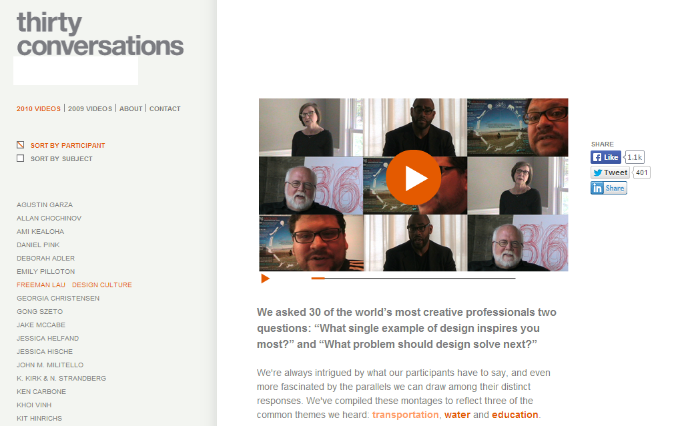Toggle the Sort by Participant checkbox
Image resolution: width=697 pixels, height=426 pixels.
click(20, 145)
